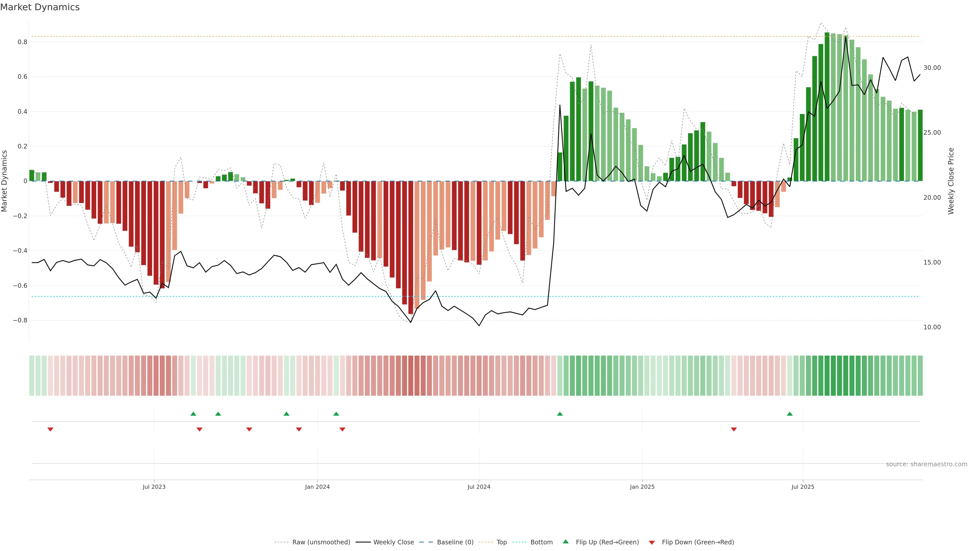Toggle the Weekly Close legend entry
Image resolution: width=980 pixels, height=551 pixels.
393,542
